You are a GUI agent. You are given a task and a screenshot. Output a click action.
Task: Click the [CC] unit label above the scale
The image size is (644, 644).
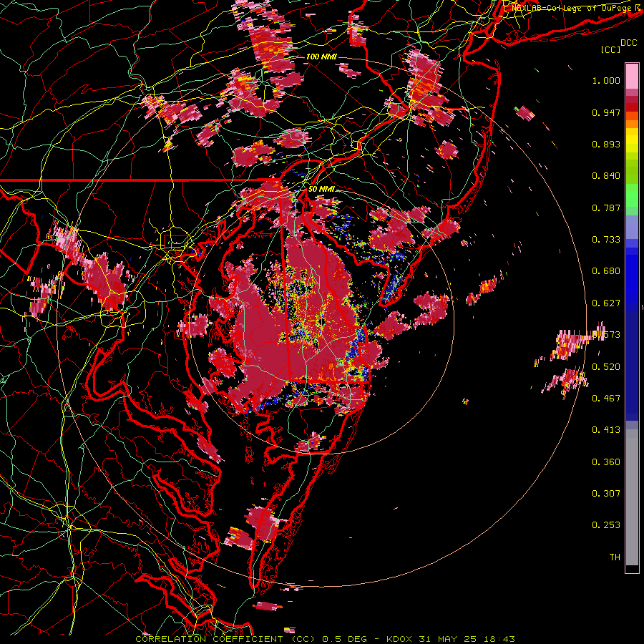click(610, 49)
